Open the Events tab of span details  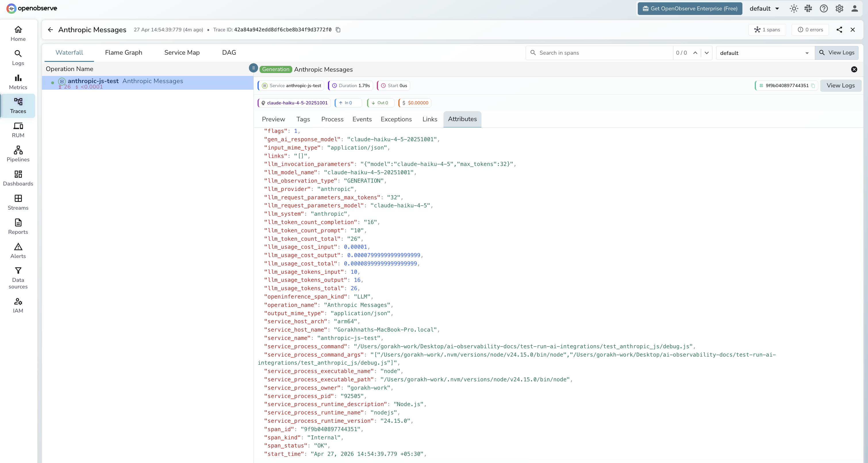coord(362,119)
